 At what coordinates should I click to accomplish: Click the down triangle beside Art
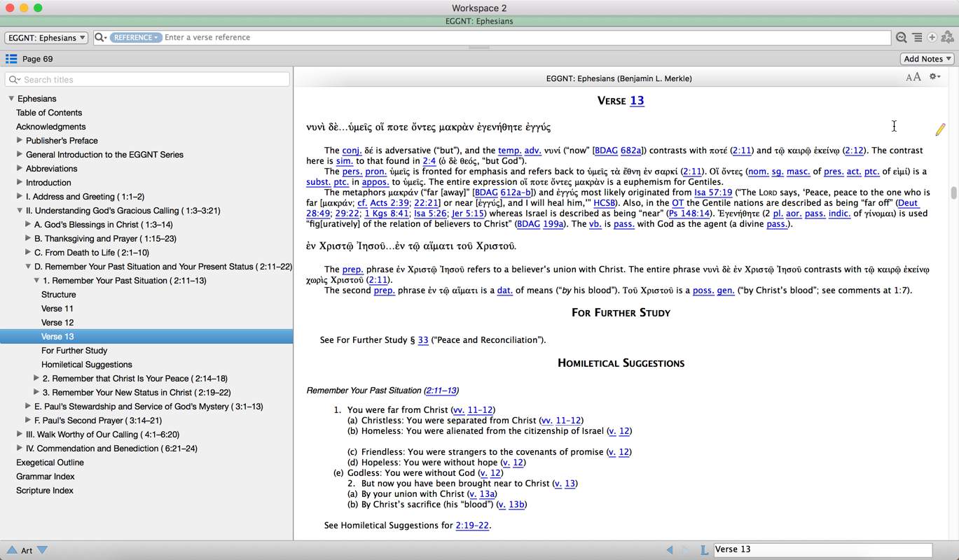[x=42, y=550]
